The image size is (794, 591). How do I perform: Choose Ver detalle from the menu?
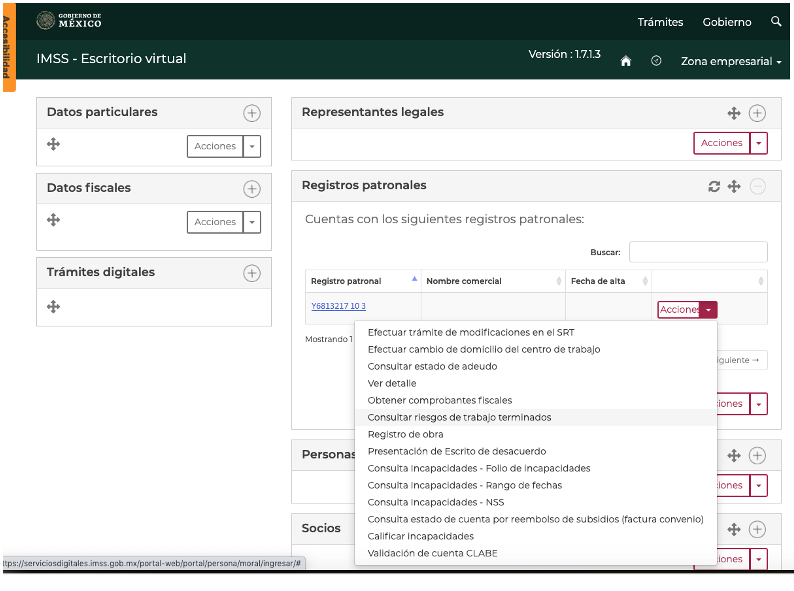pyautogui.click(x=391, y=383)
